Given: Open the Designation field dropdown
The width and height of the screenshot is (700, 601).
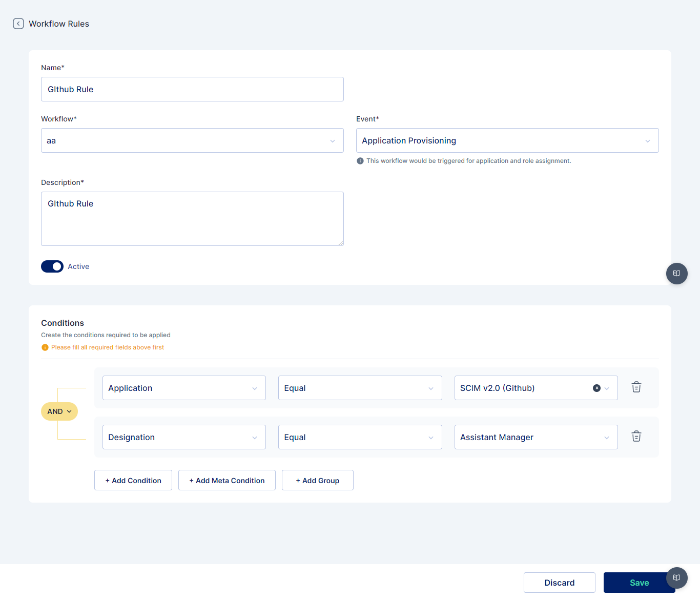Looking at the screenshot, I should pyautogui.click(x=184, y=437).
